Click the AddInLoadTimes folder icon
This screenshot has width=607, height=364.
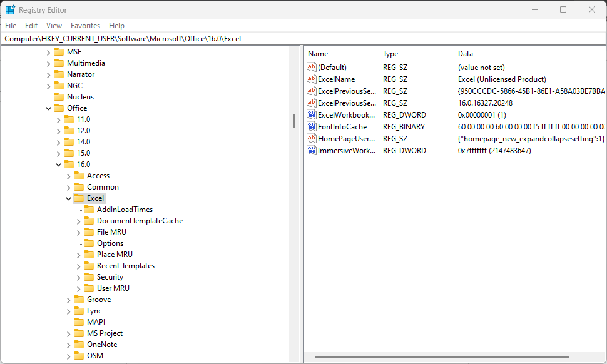pyautogui.click(x=89, y=210)
